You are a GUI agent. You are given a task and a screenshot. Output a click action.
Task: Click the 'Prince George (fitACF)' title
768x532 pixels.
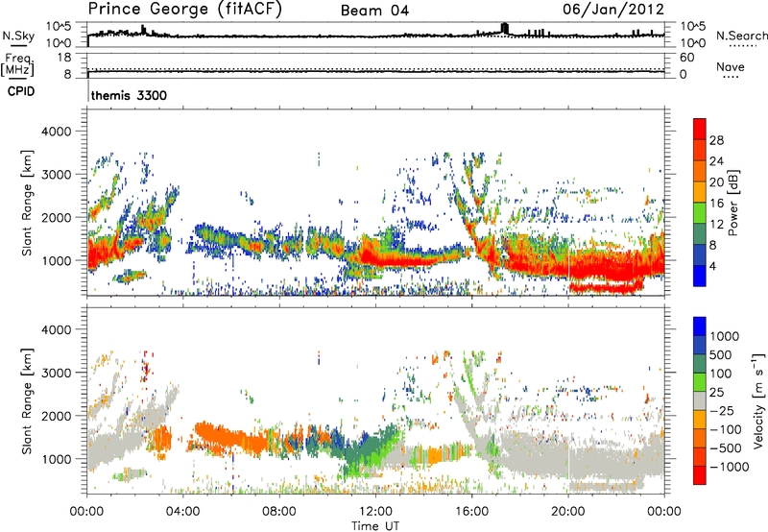click(184, 10)
